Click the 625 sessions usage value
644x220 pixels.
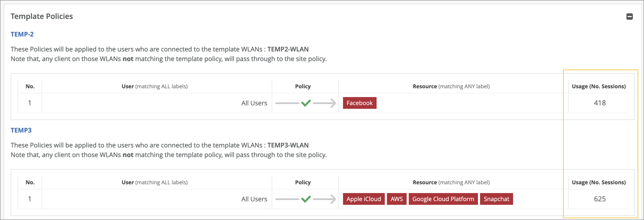click(x=600, y=199)
